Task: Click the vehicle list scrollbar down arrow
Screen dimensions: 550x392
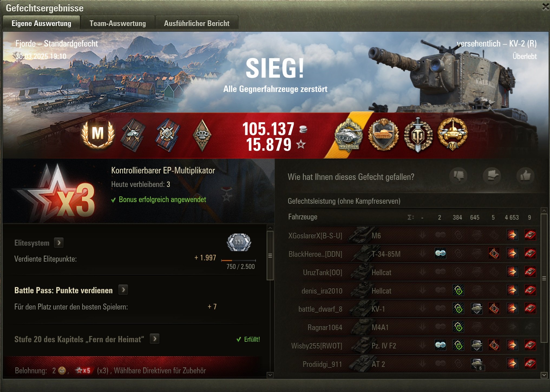Action: click(x=544, y=375)
